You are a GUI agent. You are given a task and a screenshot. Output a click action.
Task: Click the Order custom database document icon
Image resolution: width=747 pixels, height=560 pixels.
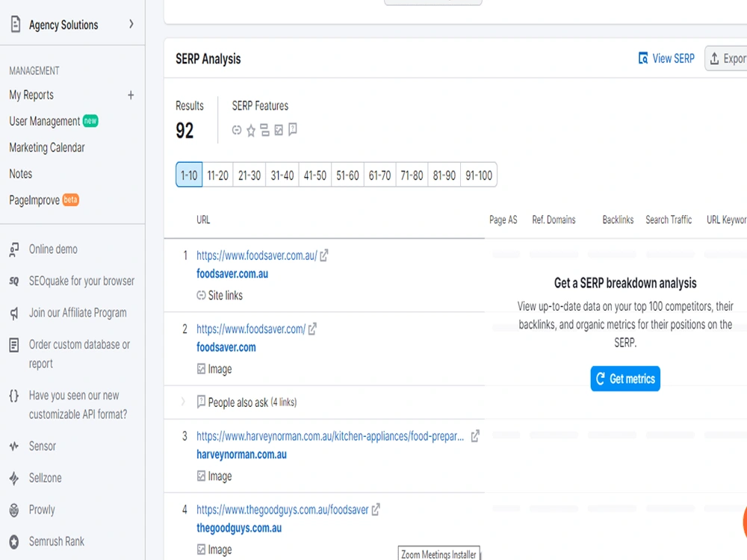(x=14, y=345)
